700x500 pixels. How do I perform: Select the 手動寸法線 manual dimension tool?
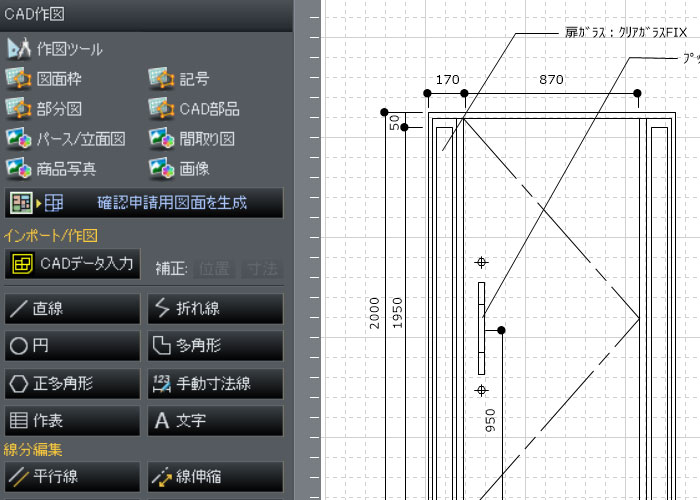click(x=215, y=383)
